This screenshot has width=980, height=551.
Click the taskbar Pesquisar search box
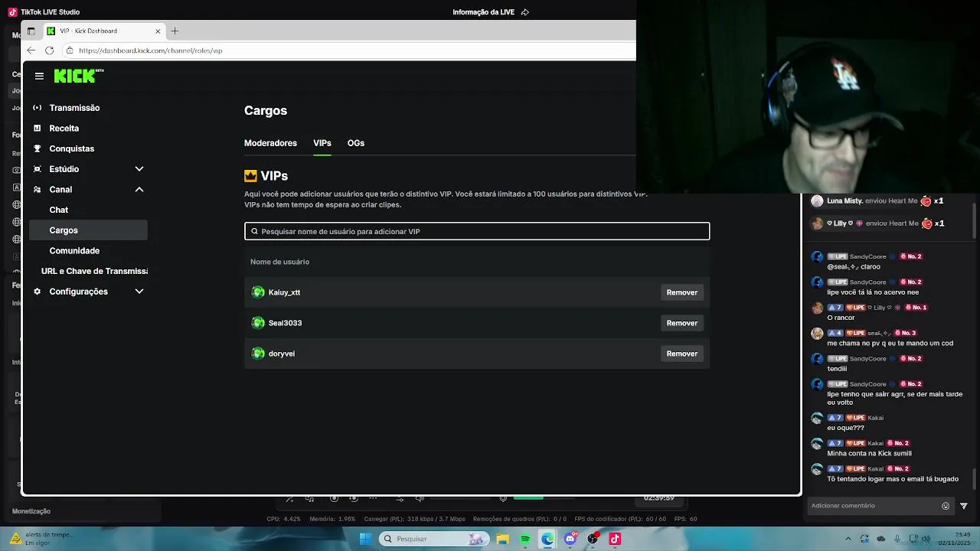(x=433, y=539)
